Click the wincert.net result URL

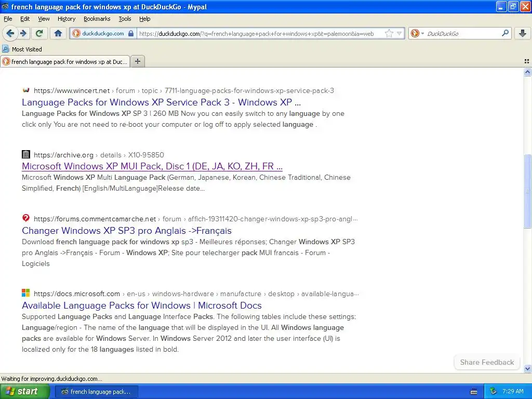click(x=184, y=90)
